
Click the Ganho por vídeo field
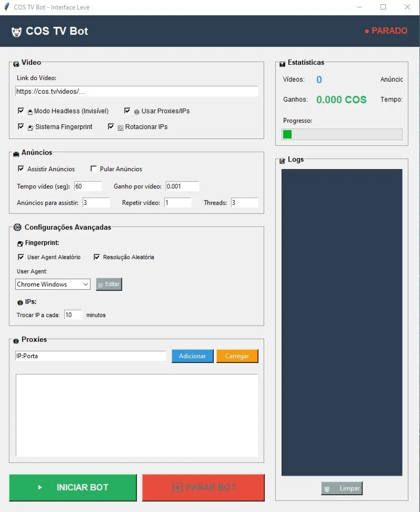point(183,186)
